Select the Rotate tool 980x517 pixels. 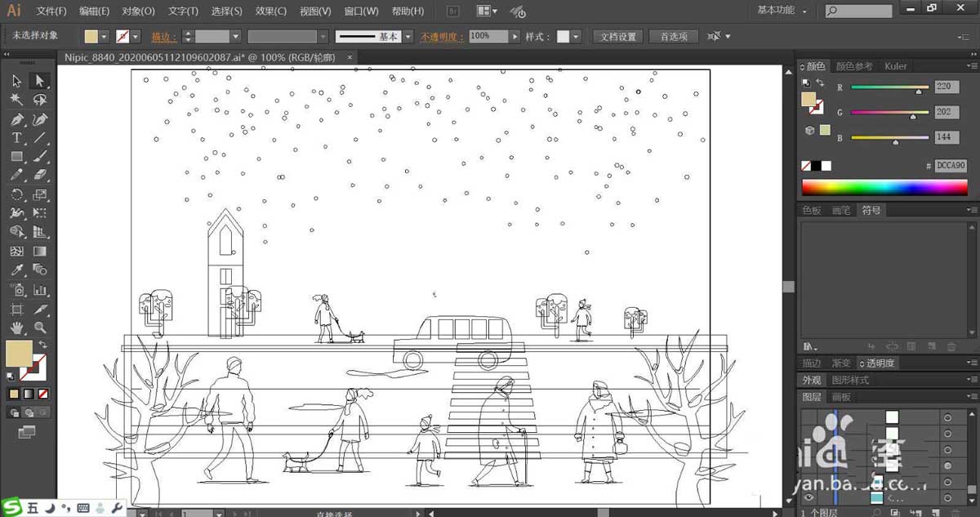tap(16, 194)
